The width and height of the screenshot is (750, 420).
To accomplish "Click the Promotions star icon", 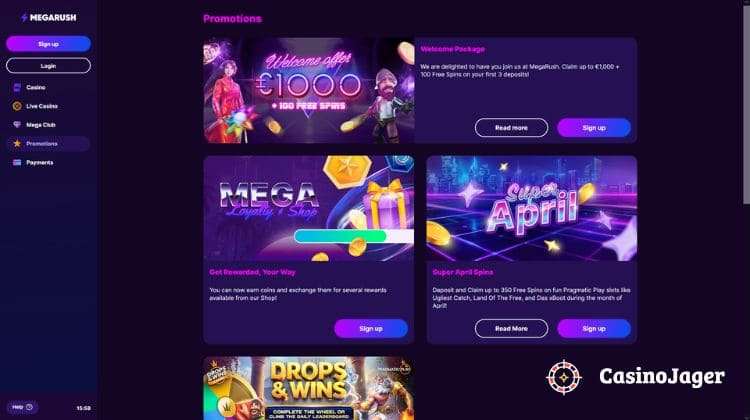I will (x=17, y=144).
